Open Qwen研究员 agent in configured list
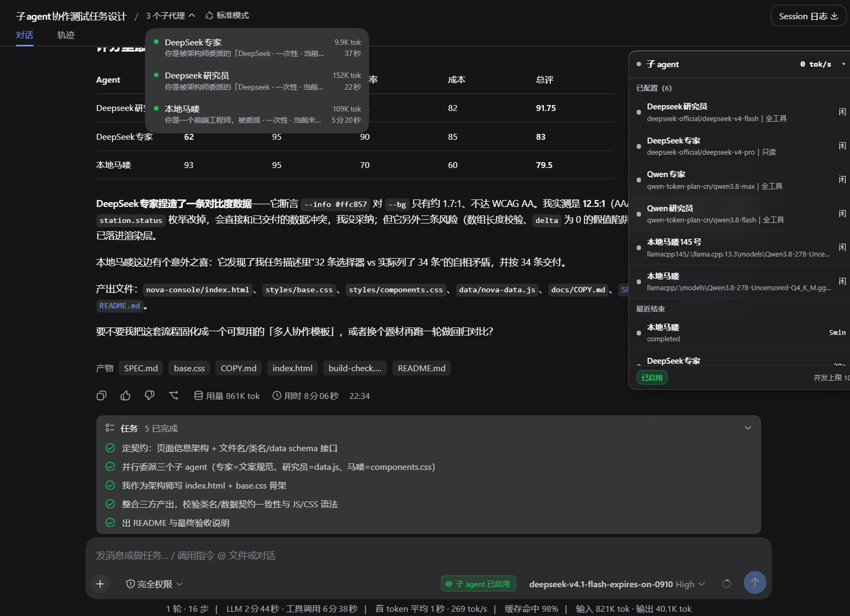850x616 pixels. click(739, 213)
